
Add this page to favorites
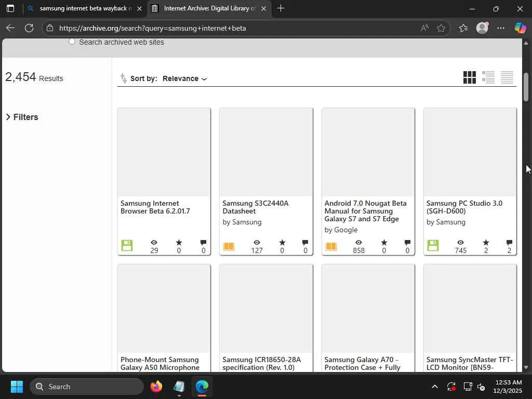(441, 28)
